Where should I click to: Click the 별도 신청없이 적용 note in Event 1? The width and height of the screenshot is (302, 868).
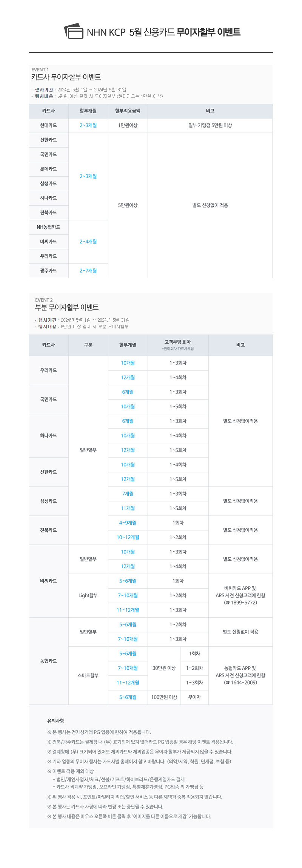click(210, 205)
